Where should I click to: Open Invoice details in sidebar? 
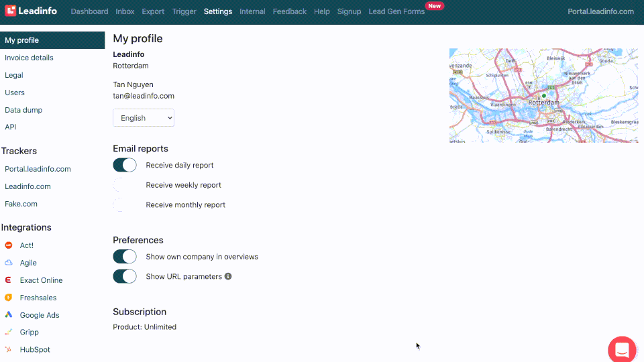tap(29, 58)
